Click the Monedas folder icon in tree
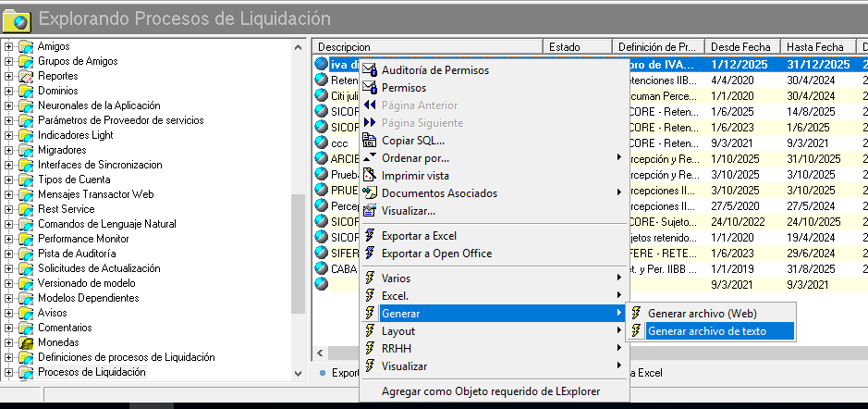 pyautogui.click(x=26, y=342)
